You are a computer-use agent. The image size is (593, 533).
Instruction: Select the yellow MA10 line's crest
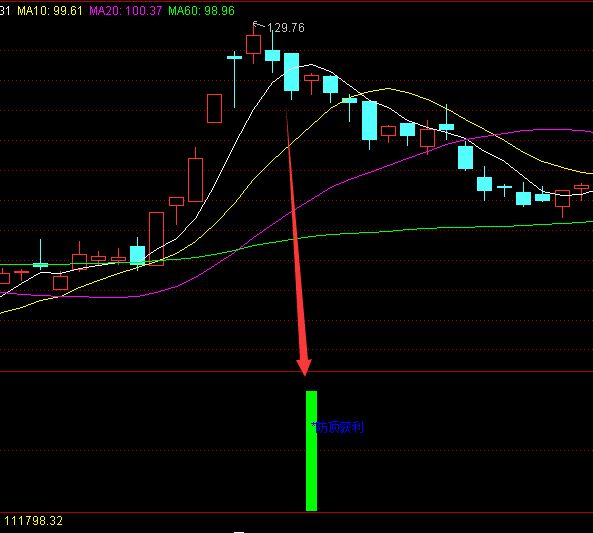pos(388,89)
